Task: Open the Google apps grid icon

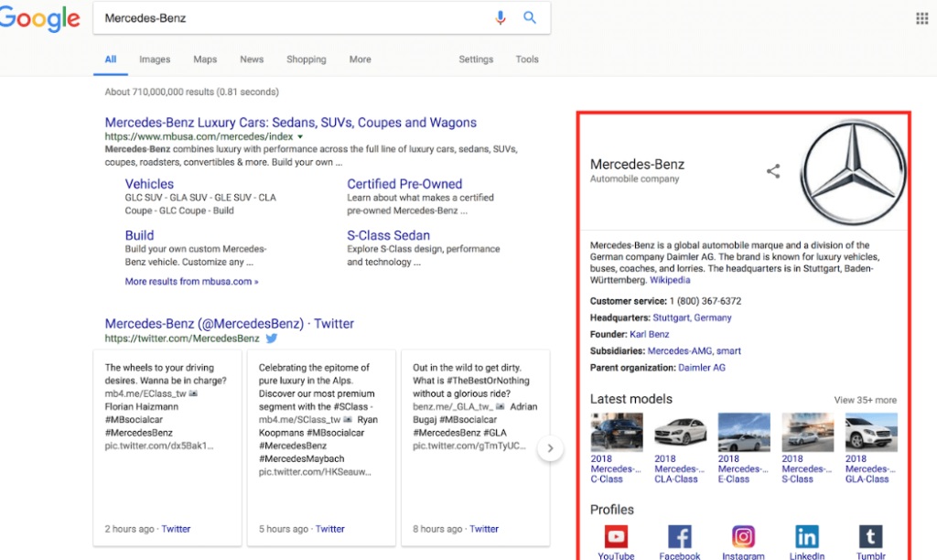Action: click(x=921, y=18)
